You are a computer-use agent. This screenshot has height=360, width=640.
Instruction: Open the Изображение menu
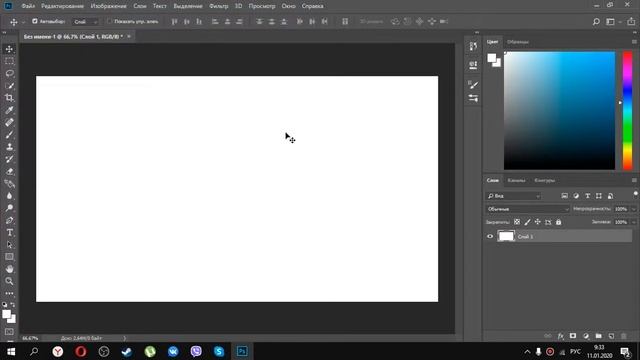(x=108, y=6)
